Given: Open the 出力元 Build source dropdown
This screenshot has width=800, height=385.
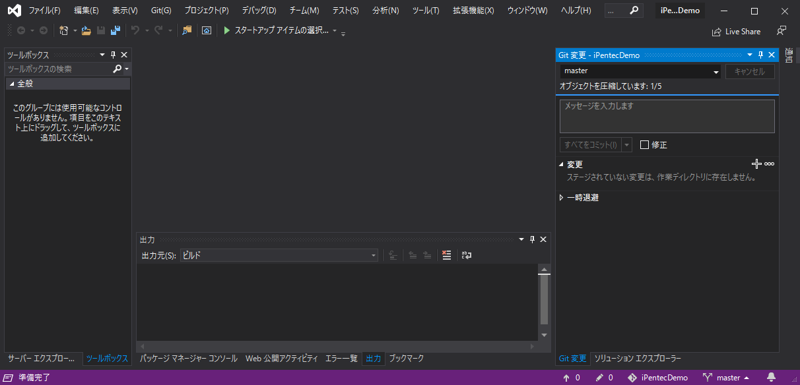Looking at the screenshot, I should 279,255.
